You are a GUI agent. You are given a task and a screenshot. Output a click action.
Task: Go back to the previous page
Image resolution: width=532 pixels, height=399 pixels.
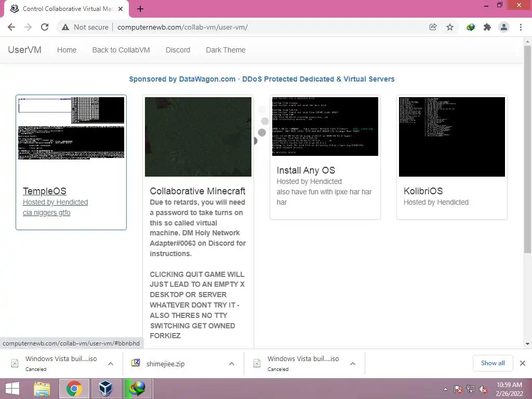(11, 27)
